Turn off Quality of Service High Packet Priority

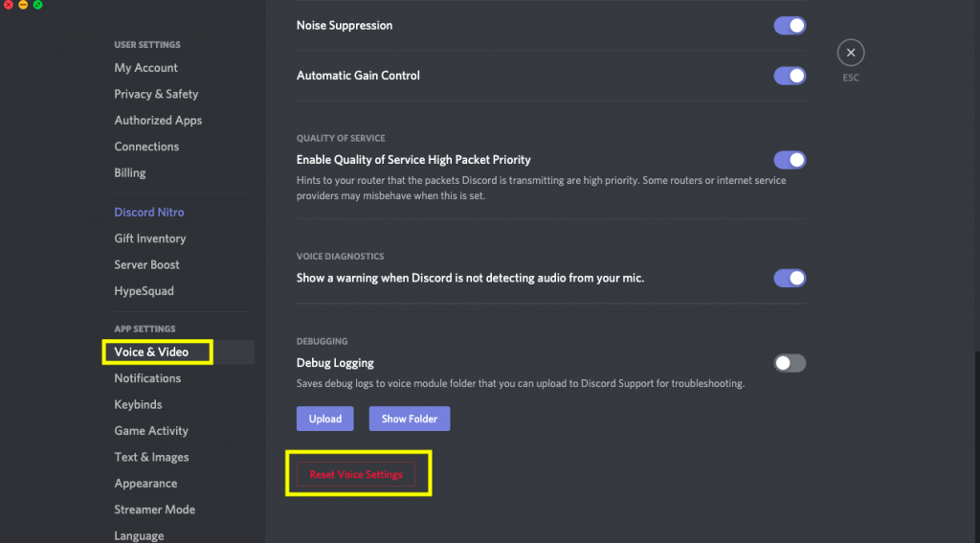tap(790, 160)
